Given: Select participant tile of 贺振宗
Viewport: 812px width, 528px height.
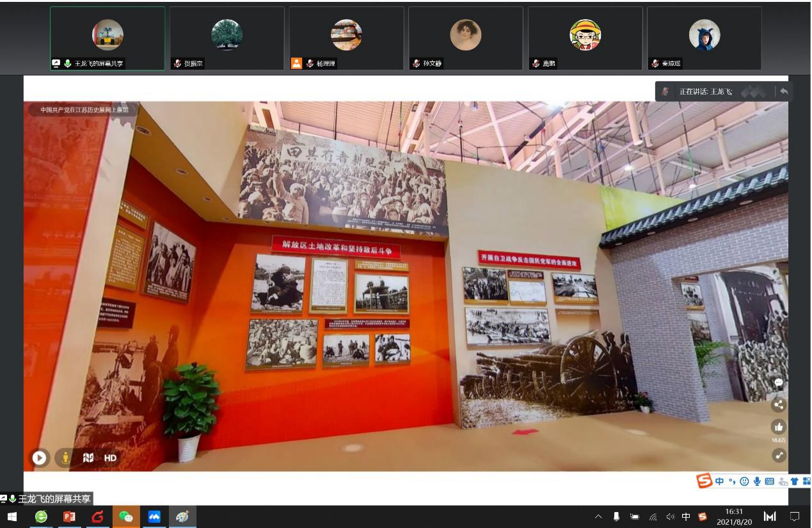Looking at the screenshot, I should pos(227,38).
